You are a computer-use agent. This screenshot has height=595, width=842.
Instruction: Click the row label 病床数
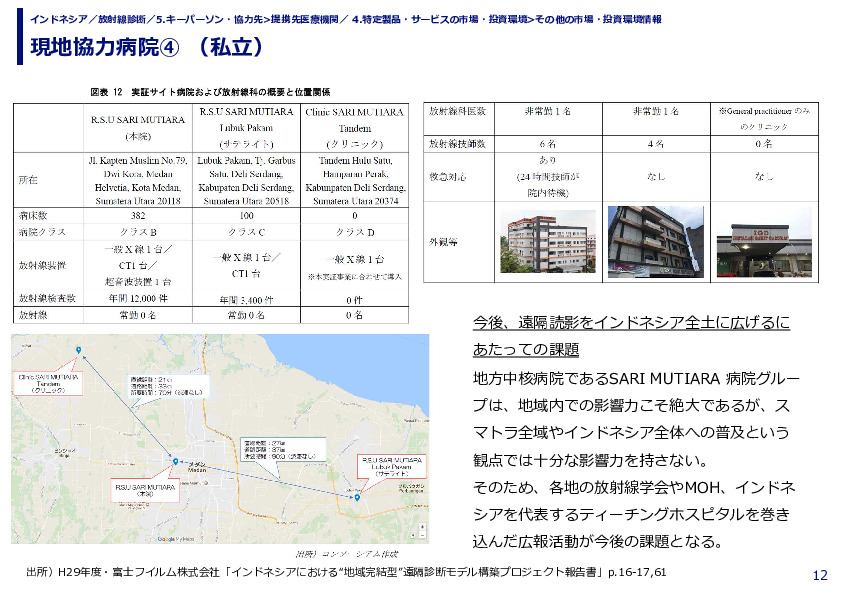[x=33, y=215]
